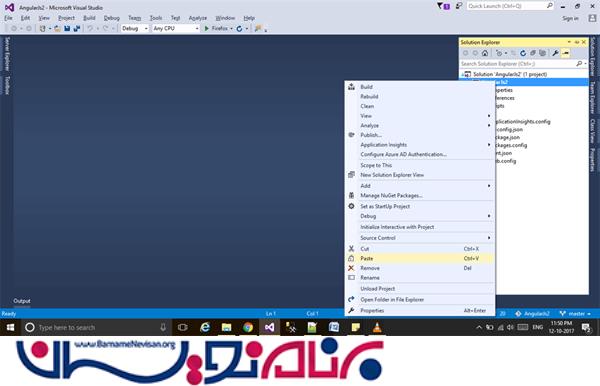600x386 pixels.
Task: Open the Output tab at the bottom
Action: [22, 301]
